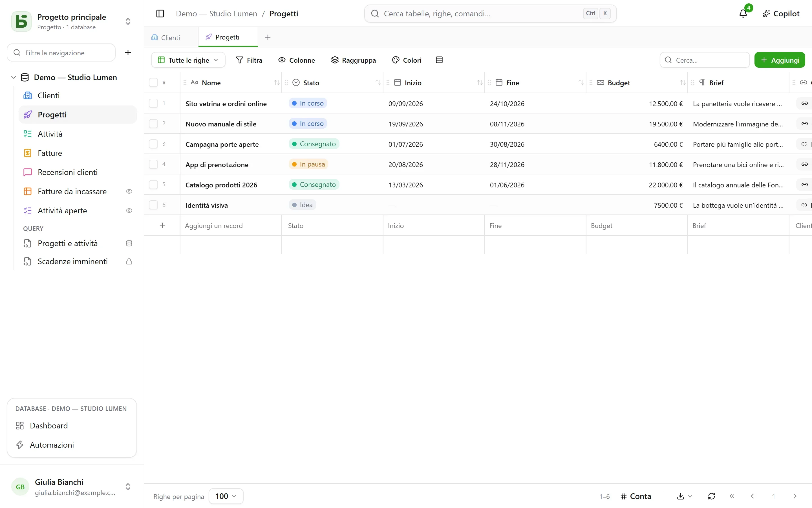Go to the previous page arrow
This screenshot has width=812, height=508.
752,496
